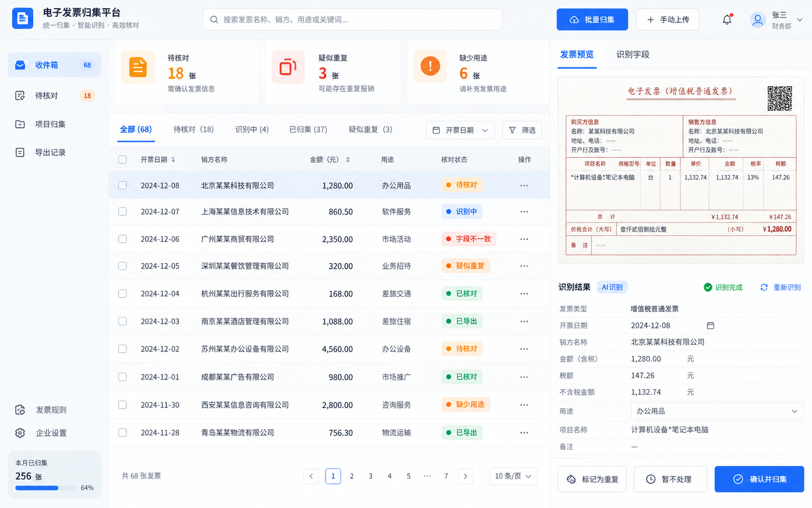Screen dimensions: 812x508
Task: Click the notification bell icon
Action: 727,19
